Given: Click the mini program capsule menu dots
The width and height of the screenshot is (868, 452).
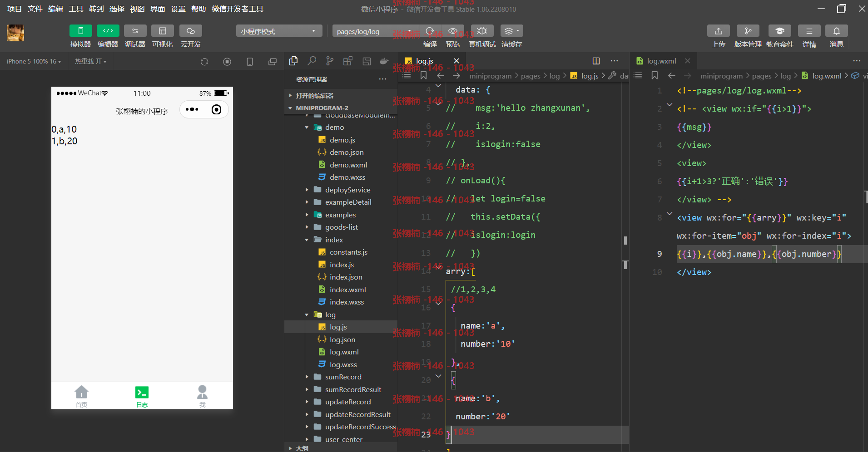Looking at the screenshot, I should click(x=192, y=109).
